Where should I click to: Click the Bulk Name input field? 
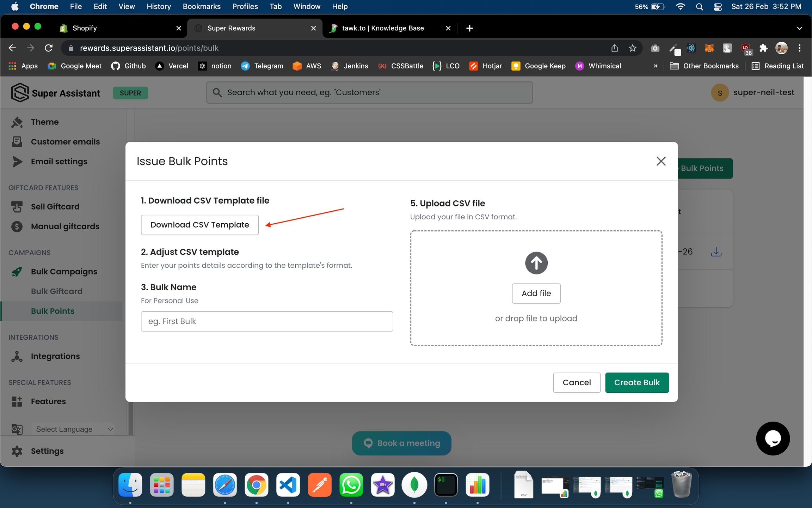267,321
